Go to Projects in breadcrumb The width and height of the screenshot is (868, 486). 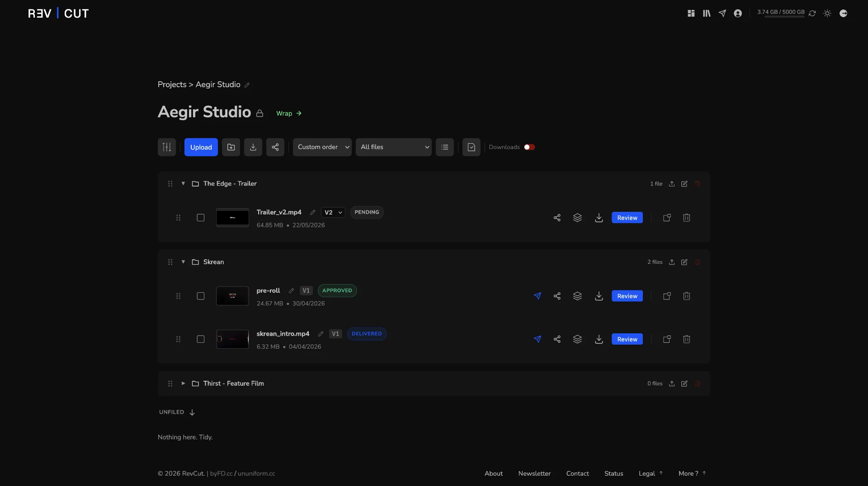pos(172,84)
